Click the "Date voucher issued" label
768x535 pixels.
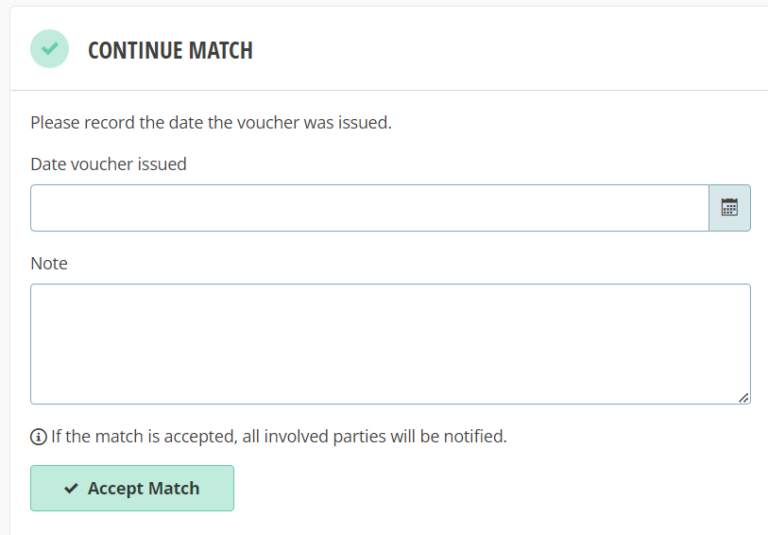(108, 164)
